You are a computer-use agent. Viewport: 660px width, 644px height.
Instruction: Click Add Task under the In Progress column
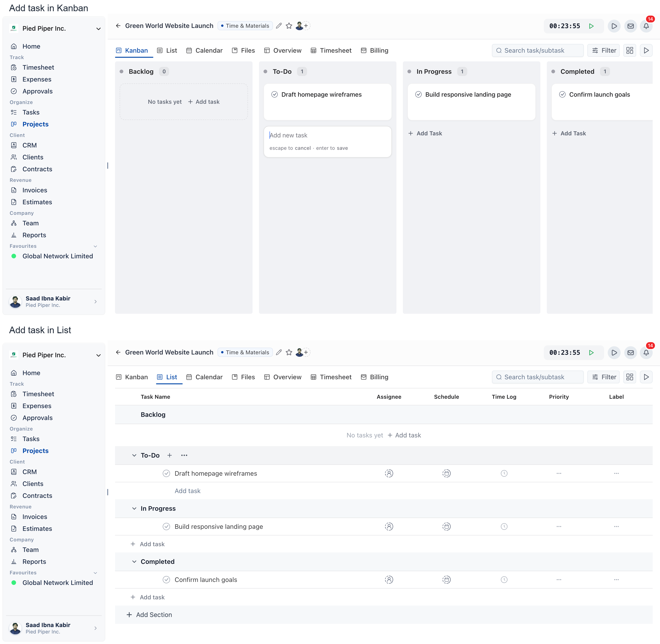pyautogui.click(x=425, y=133)
